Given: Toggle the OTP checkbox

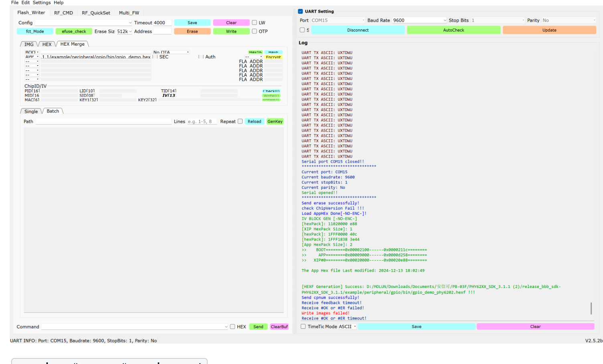Looking at the screenshot, I should pyautogui.click(x=254, y=31).
